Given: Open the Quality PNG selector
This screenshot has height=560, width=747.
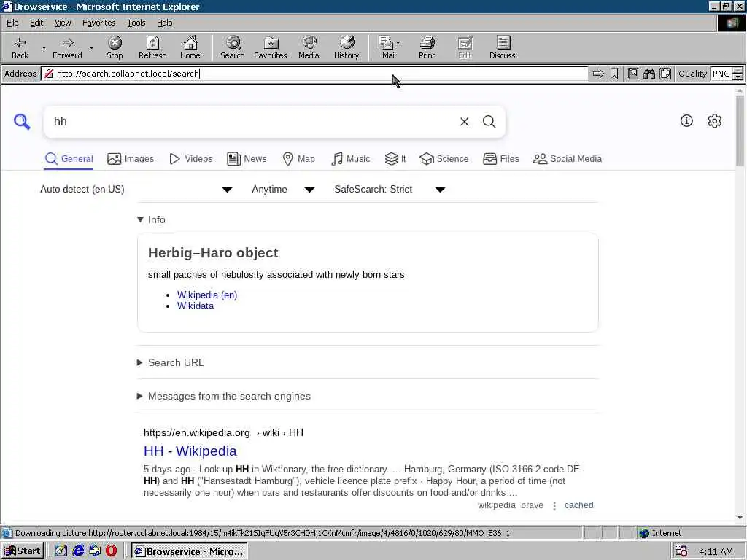Looking at the screenshot, I should pos(726,74).
